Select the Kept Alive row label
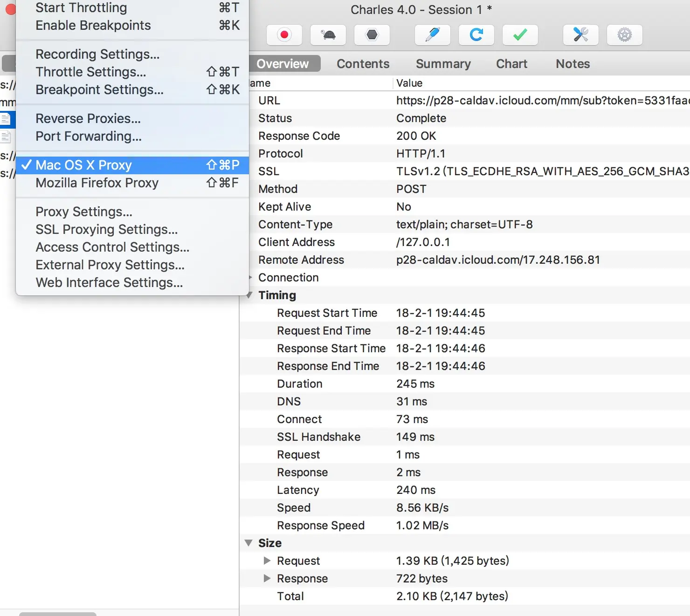 (x=284, y=207)
